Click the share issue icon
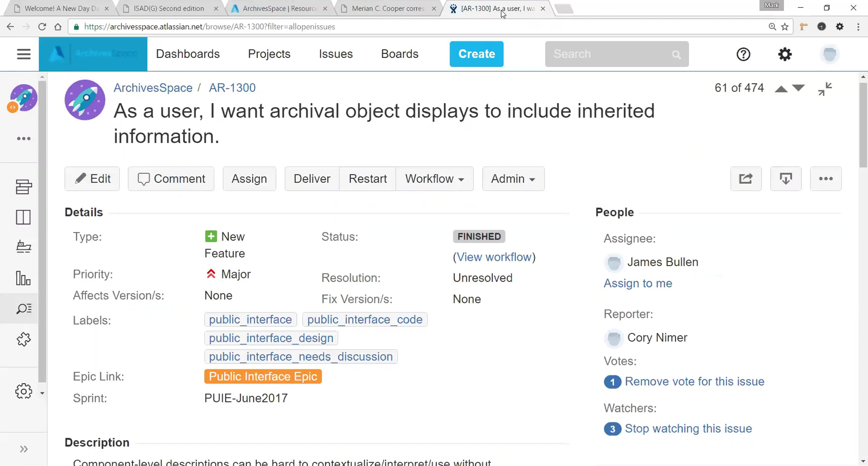Image resolution: width=868 pixels, height=466 pixels. coord(746,179)
